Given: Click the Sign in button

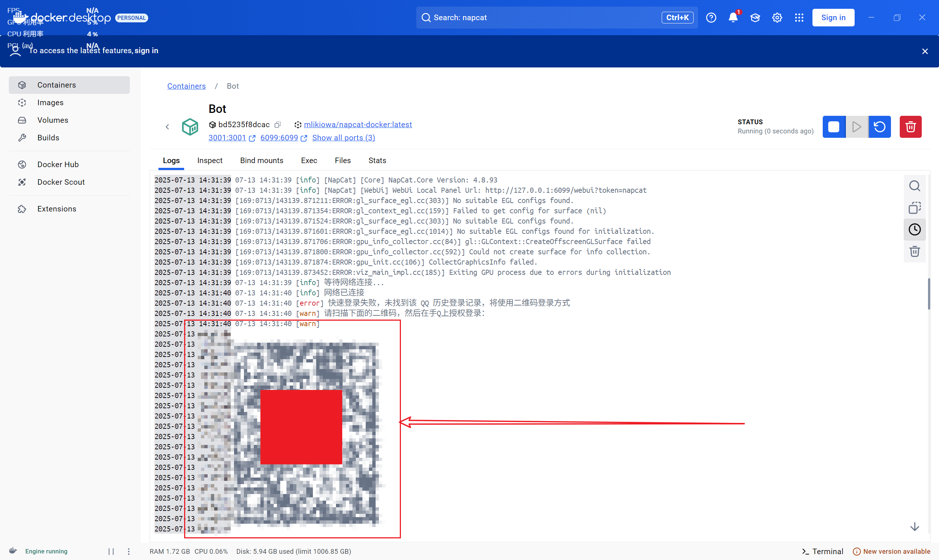Looking at the screenshot, I should coord(833,17).
